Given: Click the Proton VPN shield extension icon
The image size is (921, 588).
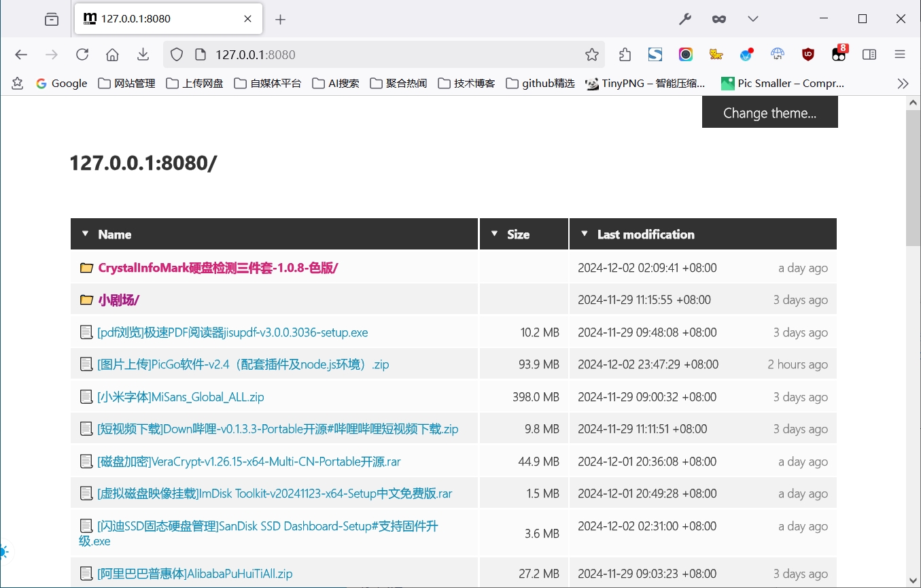Looking at the screenshot, I should pyautogui.click(x=746, y=54).
